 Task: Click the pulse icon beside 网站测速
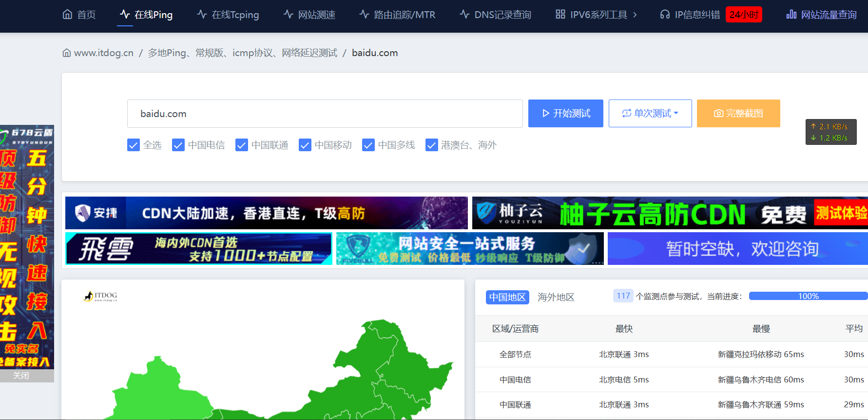289,14
